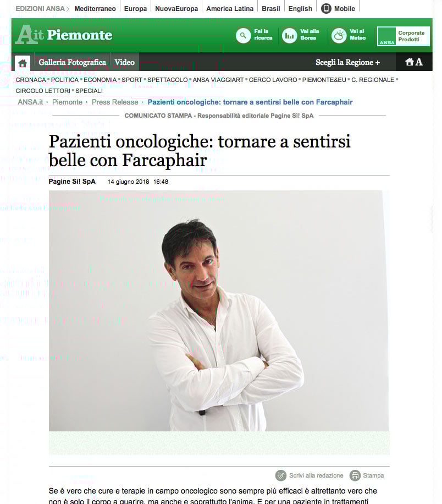Click the article photo of the man
Image resolution: width=442 pixels, height=504 pixels.
coord(219,310)
